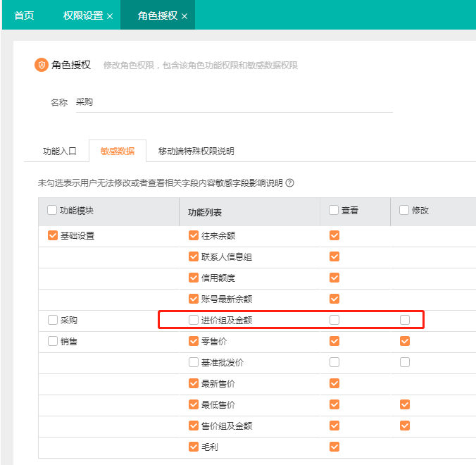This screenshot has height=465, width=476.
Task: Click the help question mark icon
Action: click(x=289, y=183)
